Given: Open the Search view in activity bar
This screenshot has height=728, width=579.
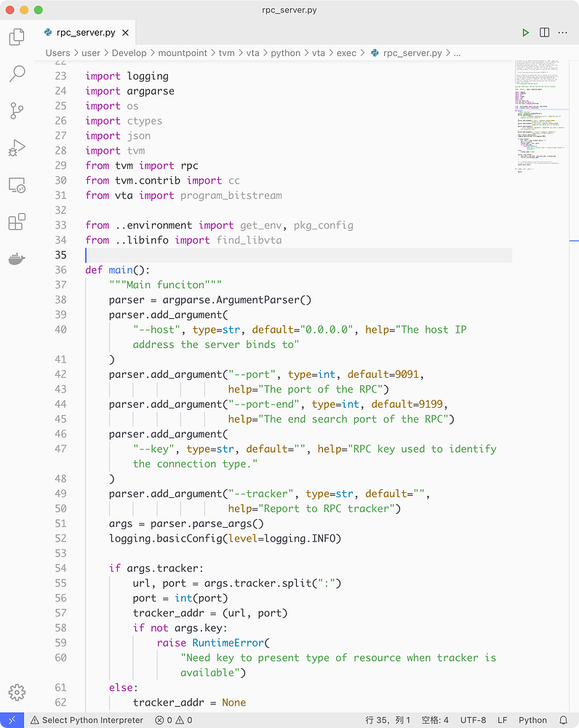Looking at the screenshot, I should pyautogui.click(x=17, y=74).
